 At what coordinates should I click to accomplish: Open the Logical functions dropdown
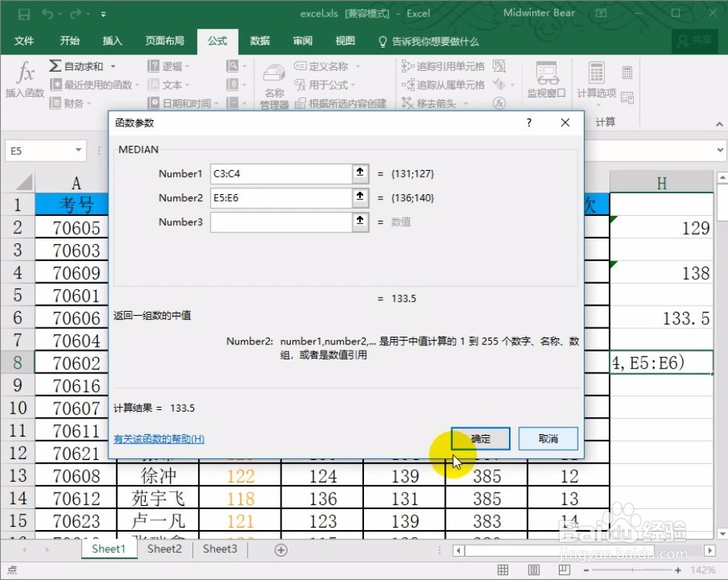point(168,66)
